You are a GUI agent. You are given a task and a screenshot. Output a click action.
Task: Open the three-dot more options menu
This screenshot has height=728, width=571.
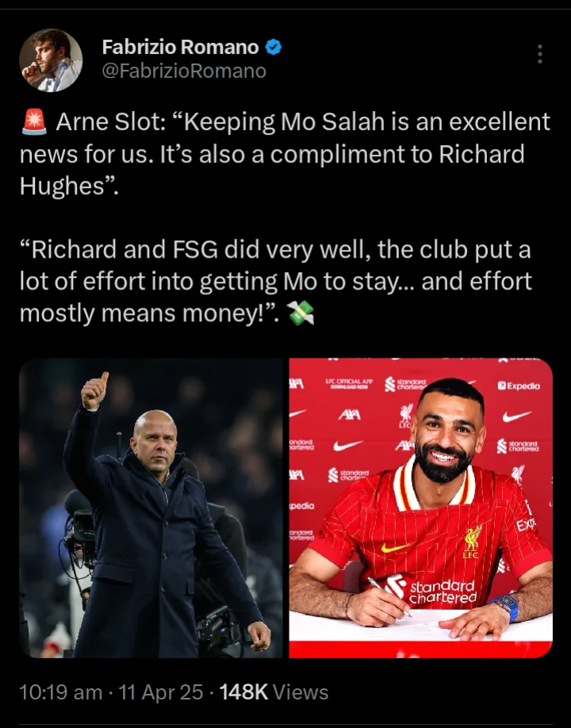(x=539, y=54)
